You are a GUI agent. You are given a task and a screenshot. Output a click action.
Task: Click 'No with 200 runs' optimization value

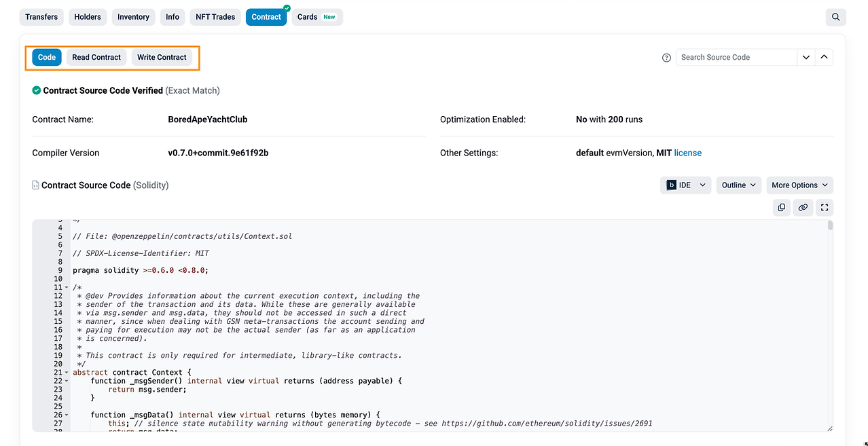point(609,119)
